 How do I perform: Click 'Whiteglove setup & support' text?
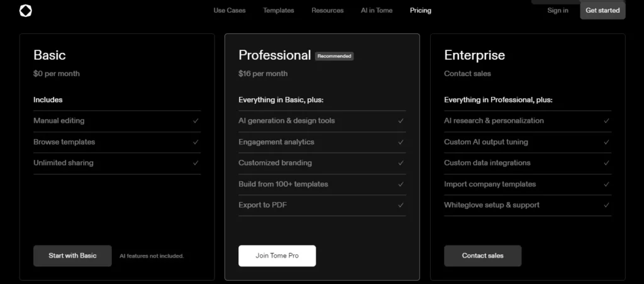[x=492, y=205]
